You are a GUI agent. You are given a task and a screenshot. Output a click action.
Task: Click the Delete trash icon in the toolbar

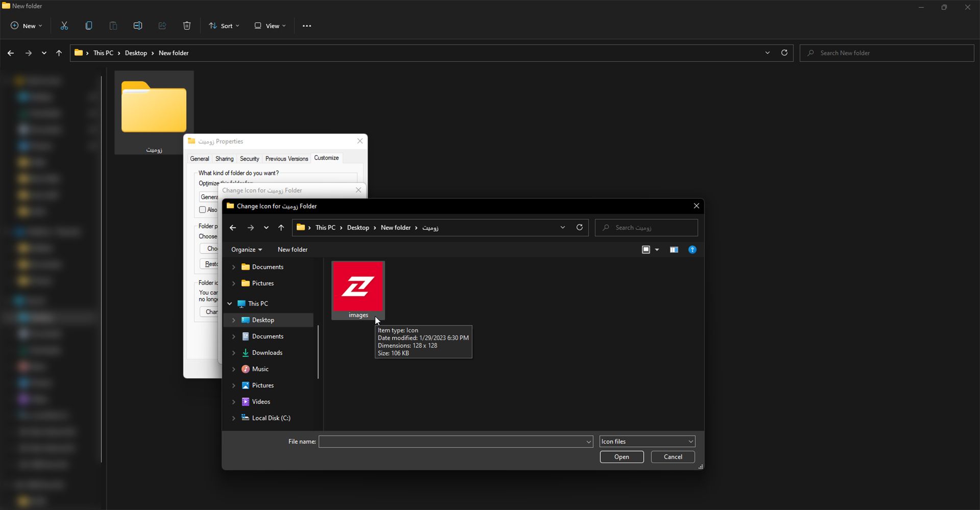[x=187, y=26]
